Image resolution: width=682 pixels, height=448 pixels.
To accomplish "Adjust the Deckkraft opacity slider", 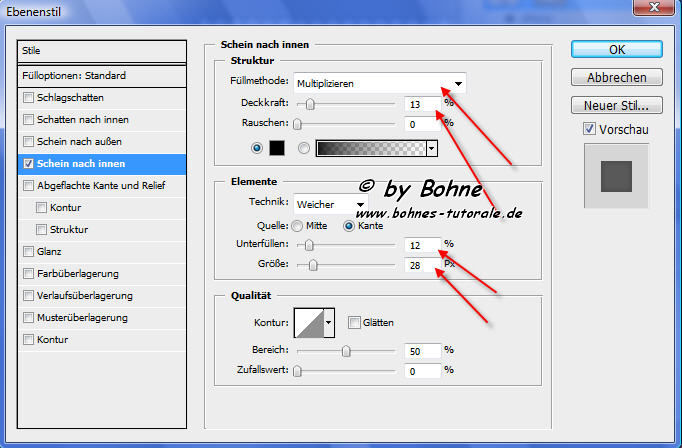I will [x=311, y=103].
